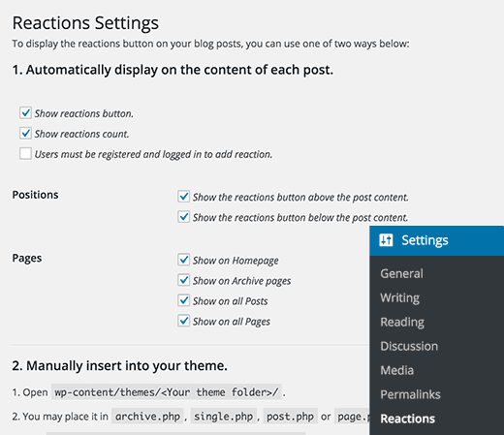The width and height of the screenshot is (504, 435).
Task: Select Reading in Settings submenu
Action: pos(402,322)
